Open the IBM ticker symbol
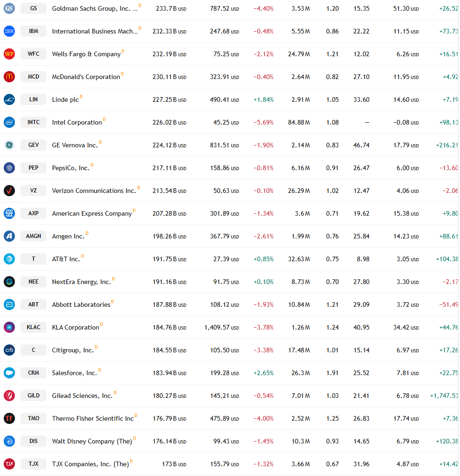This screenshot has height=476, width=460. click(x=33, y=31)
